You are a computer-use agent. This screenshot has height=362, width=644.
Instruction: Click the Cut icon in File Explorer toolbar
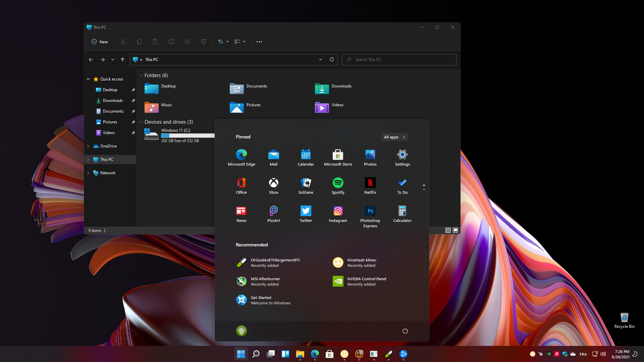click(x=123, y=42)
